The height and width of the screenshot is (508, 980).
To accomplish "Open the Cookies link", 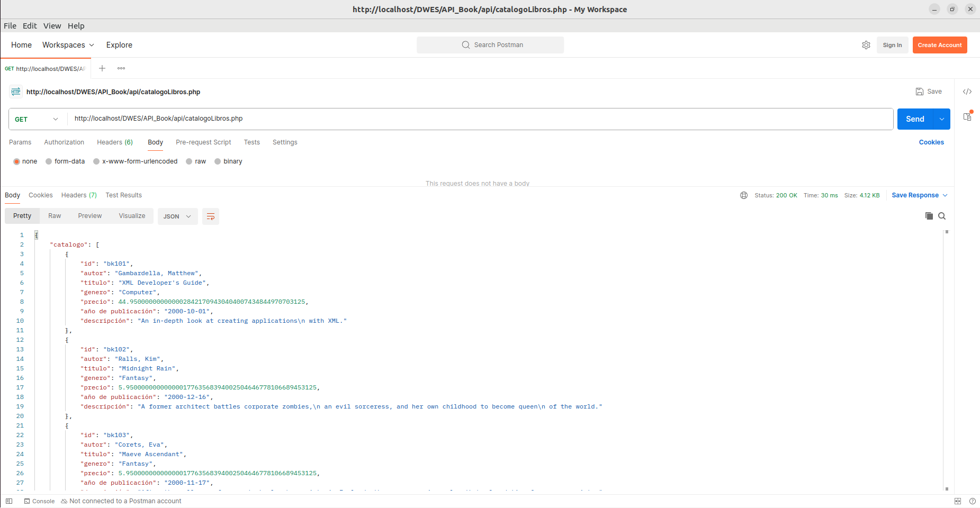I will (x=931, y=142).
